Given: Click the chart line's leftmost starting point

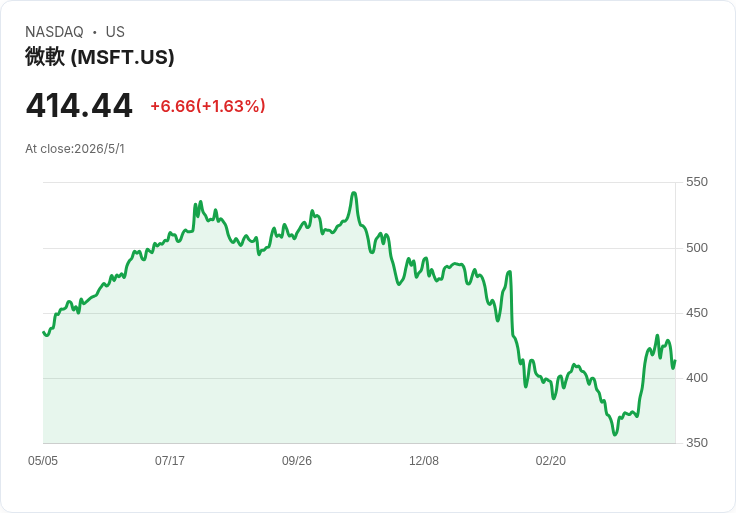Looking at the screenshot, I should [44, 332].
